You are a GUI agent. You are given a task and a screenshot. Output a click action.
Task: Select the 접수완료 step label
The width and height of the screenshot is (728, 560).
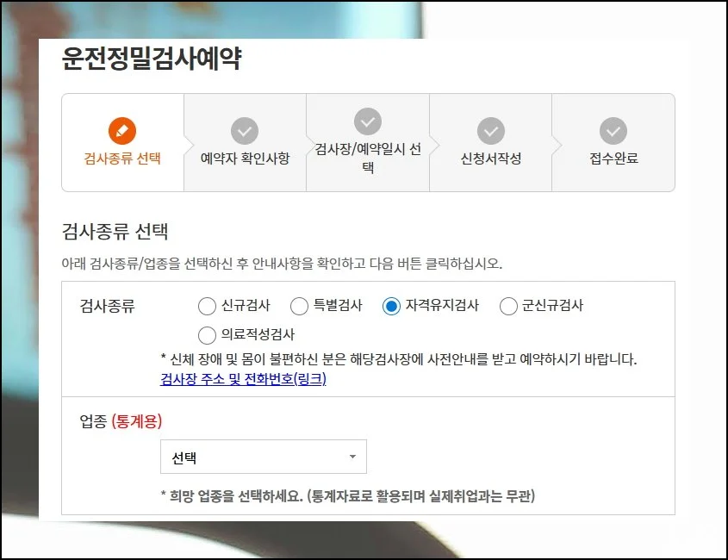[x=613, y=159]
